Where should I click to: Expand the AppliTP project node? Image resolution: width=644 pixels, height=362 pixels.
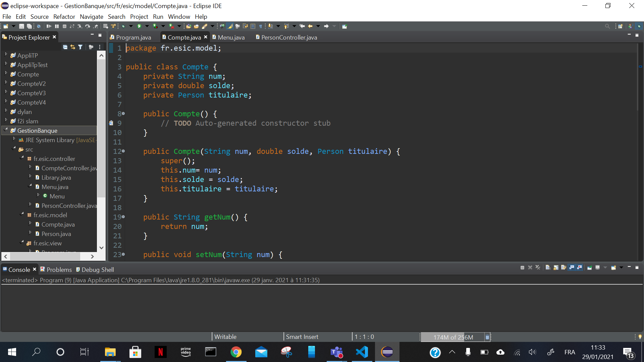(x=6, y=54)
